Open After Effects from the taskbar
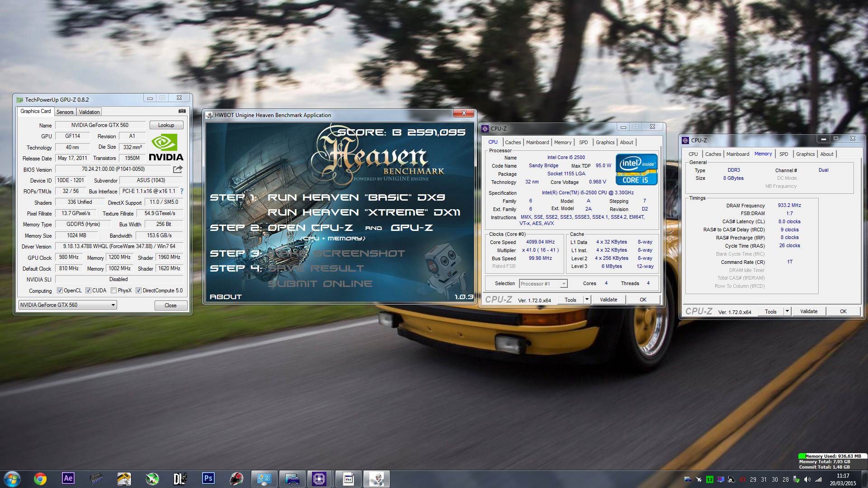Screen dimensions: 868x488 pyautogui.click(x=68, y=478)
